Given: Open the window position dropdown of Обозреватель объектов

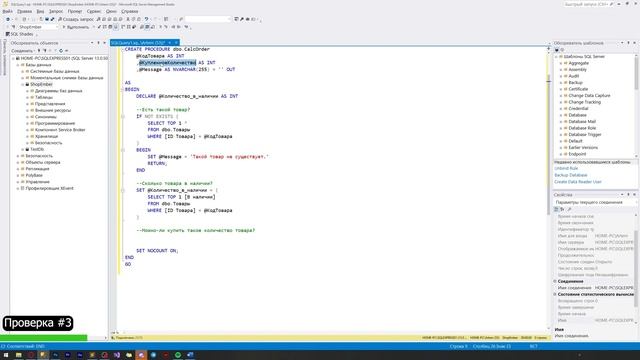Looking at the screenshot, I should pos(92,43).
